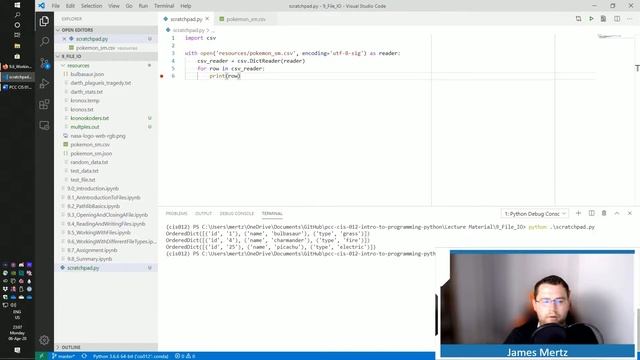Kill the terminal with trash icon
Image resolution: width=640 pixels, height=360 pixels.
[604, 213]
